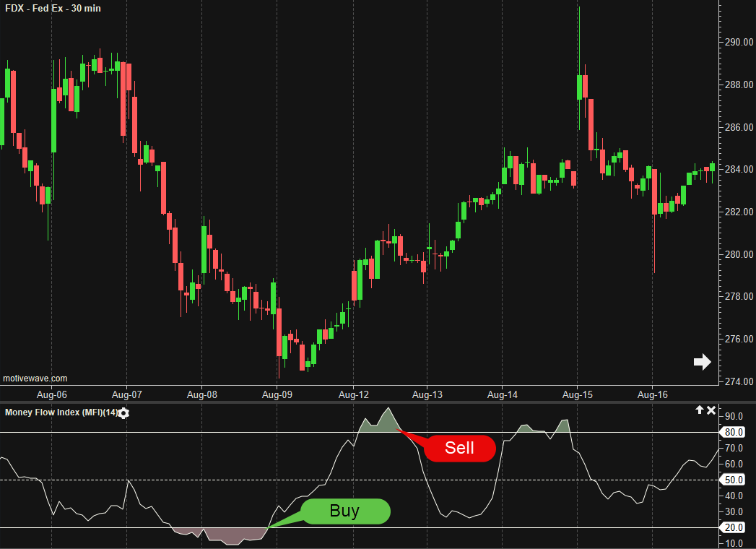Select the 50.0 midline level tag
Viewport: 756px width, 549px height.
(734, 480)
